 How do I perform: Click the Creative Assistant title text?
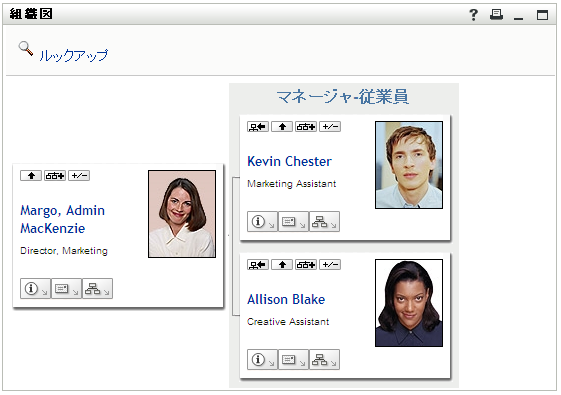coord(288,322)
